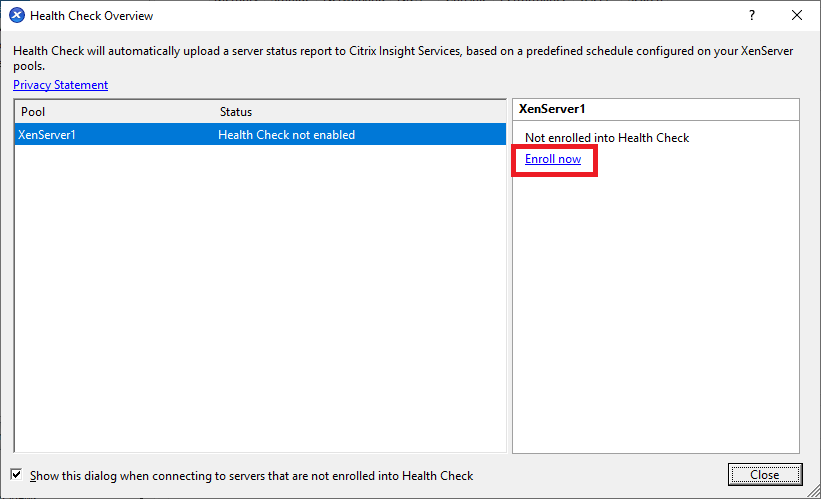Image resolution: width=821 pixels, height=499 pixels.
Task: Click the Enroll now link
Action: (x=553, y=159)
